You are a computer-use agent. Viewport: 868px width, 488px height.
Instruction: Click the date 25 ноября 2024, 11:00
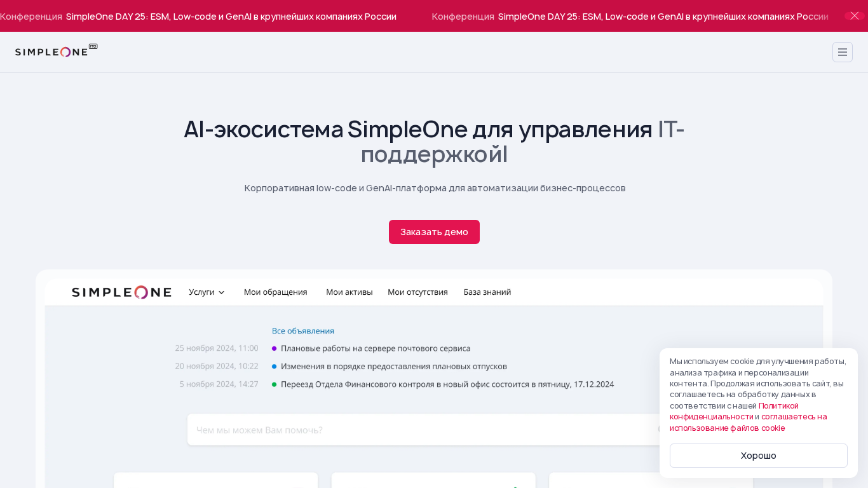tap(217, 348)
